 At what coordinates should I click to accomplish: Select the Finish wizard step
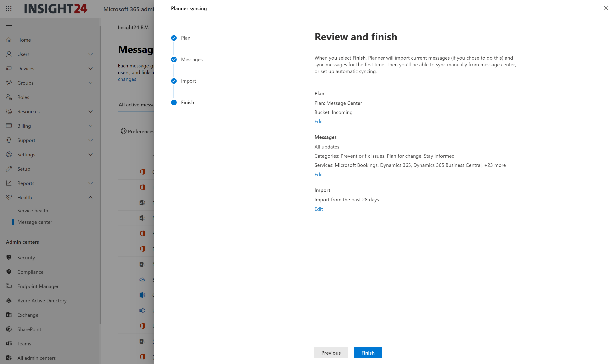click(x=182, y=102)
